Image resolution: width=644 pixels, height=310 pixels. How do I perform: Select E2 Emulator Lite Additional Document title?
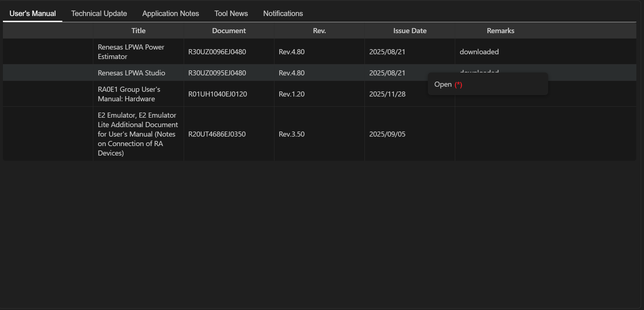tap(138, 134)
